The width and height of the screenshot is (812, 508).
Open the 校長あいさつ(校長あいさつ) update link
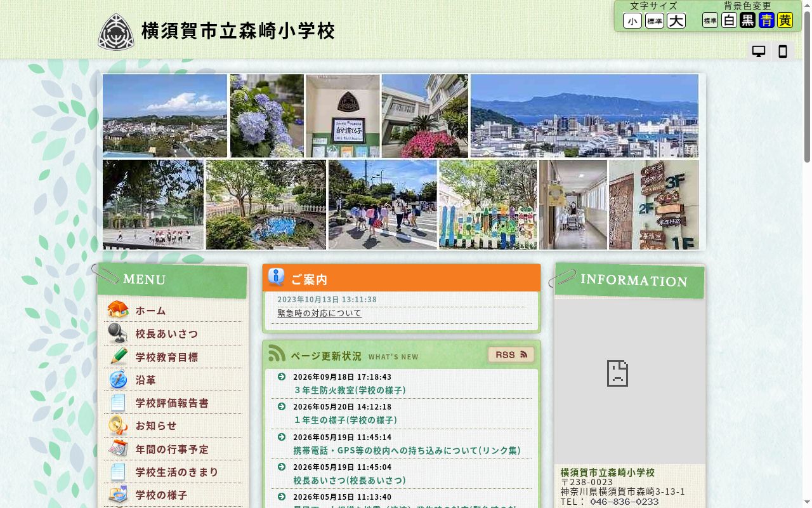pos(350,480)
